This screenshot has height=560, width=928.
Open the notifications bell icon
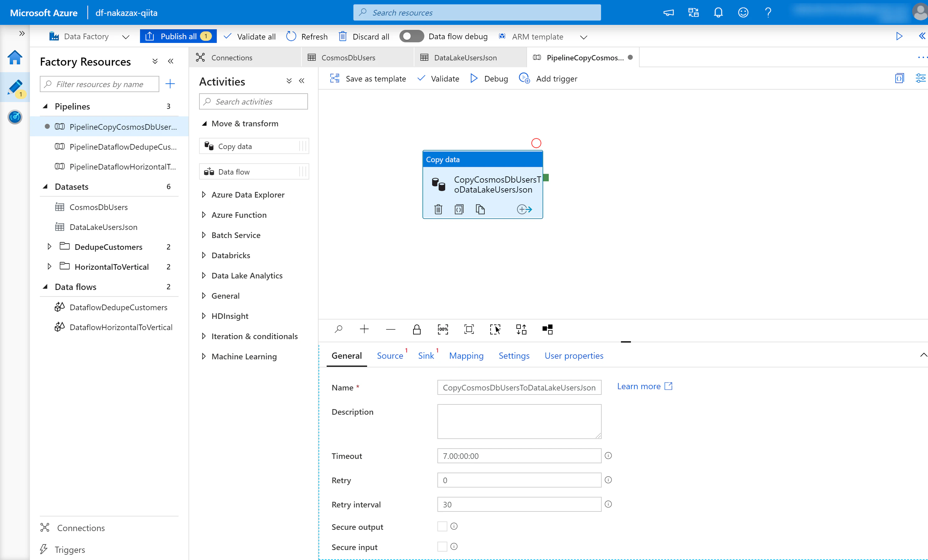(x=718, y=13)
